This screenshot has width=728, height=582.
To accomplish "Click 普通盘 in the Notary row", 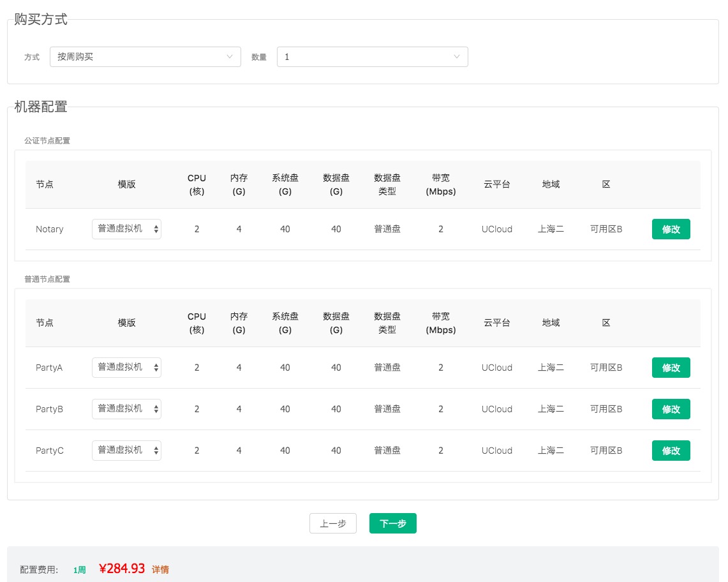I will coord(387,229).
